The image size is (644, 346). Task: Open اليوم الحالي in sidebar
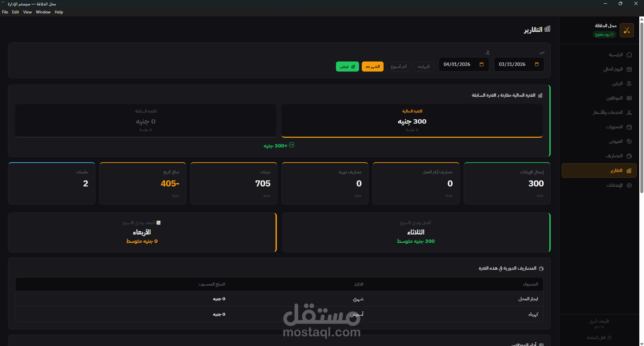click(x=599, y=69)
